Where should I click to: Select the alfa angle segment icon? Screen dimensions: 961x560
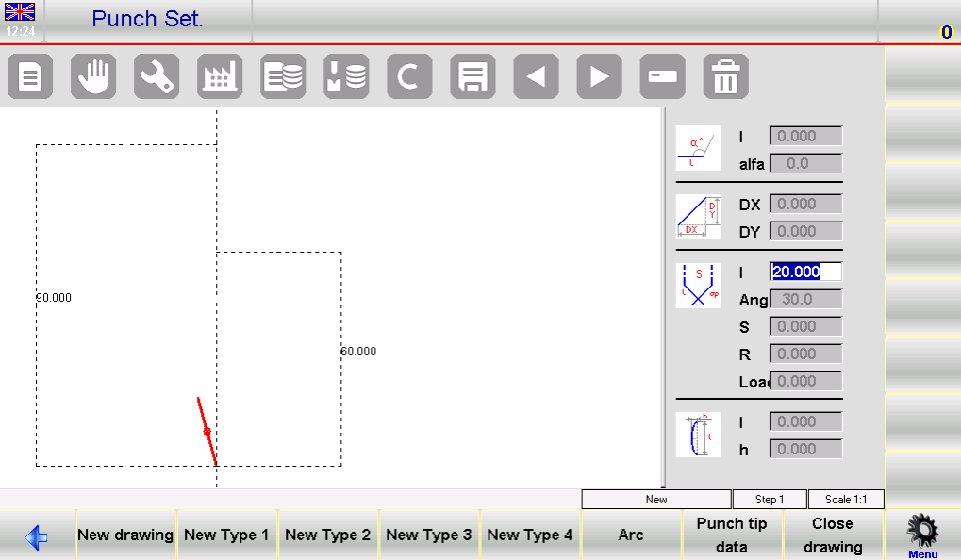click(x=698, y=147)
